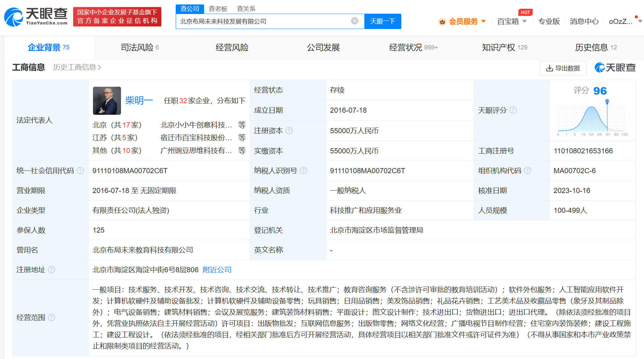Expand the user account oOzZ menu

point(625,22)
